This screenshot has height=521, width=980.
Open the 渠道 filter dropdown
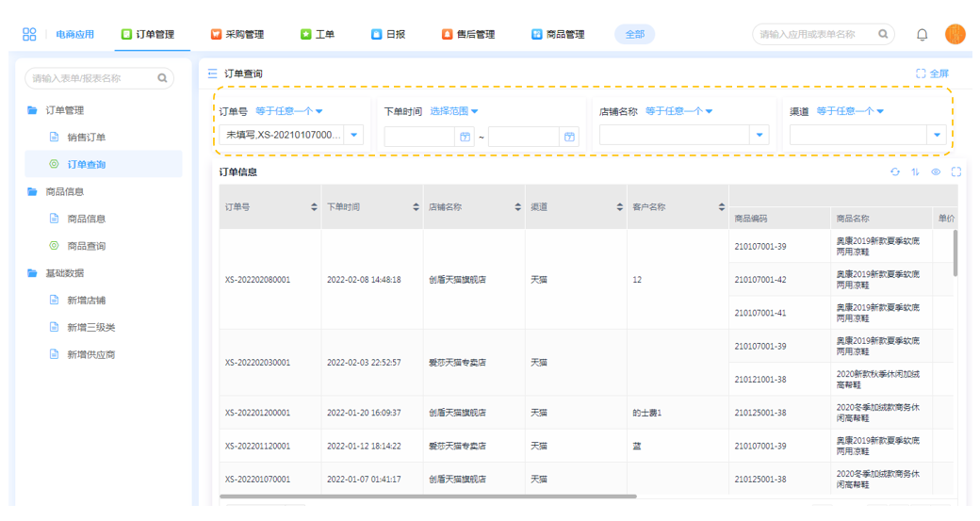pyautogui.click(x=937, y=136)
